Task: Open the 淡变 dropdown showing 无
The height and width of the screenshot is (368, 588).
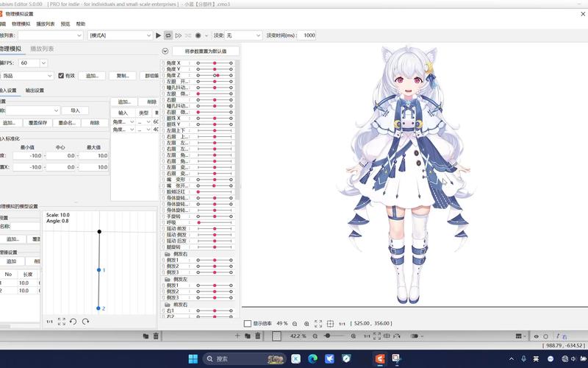Action: [243, 35]
